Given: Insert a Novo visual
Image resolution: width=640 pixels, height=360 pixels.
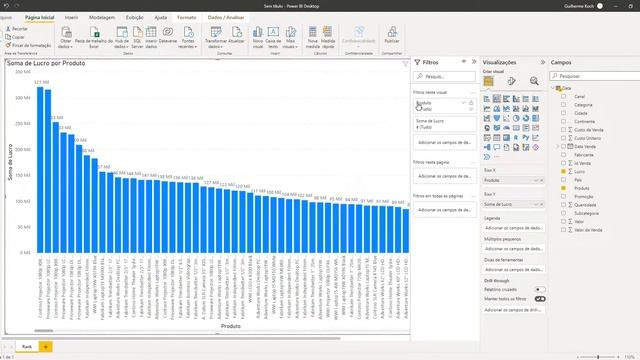Looking at the screenshot, I should 258,38.
